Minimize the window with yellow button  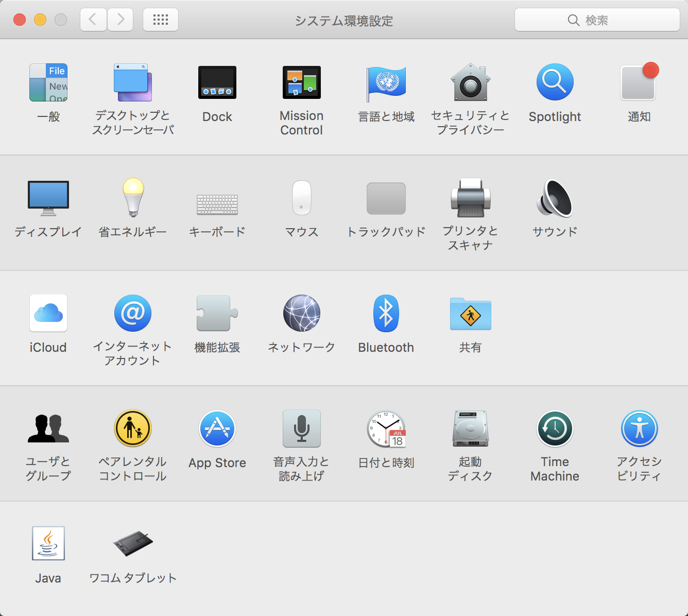(x=40, y=20)
